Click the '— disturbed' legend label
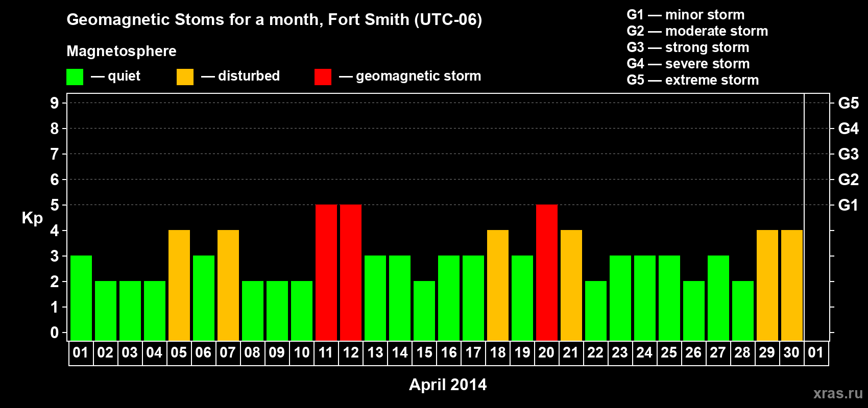 pos(240,76)
